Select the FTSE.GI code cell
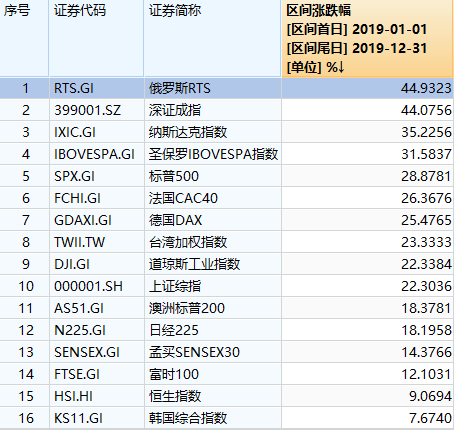The image size is (457, 435). [97, 374]
